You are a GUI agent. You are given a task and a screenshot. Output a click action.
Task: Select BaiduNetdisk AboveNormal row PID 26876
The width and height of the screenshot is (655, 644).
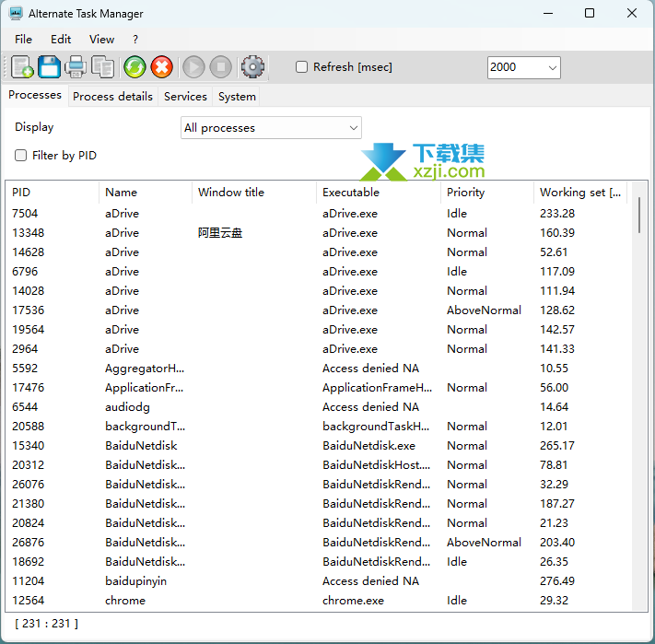coord(318,543)
